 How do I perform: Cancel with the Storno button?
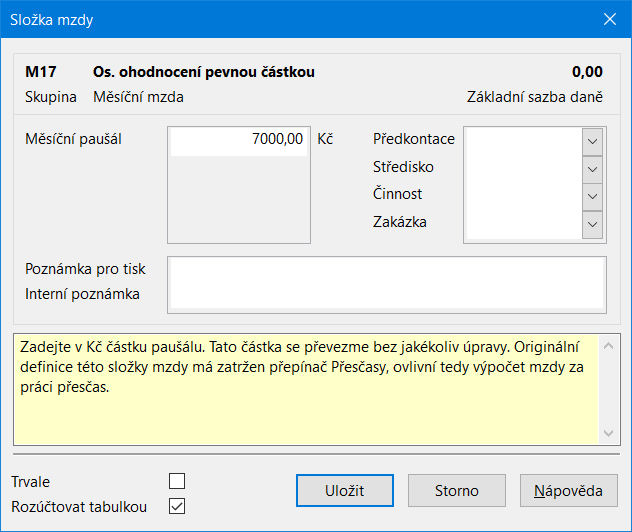457,490
